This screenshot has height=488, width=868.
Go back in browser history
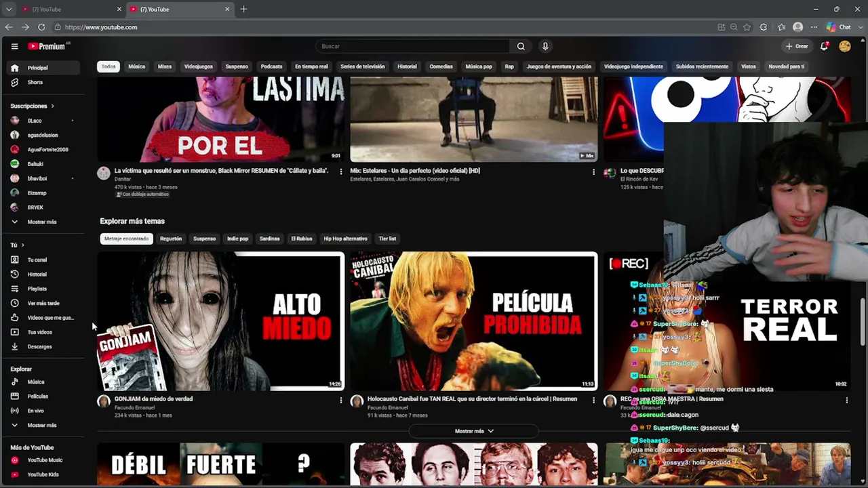point(9,27)
